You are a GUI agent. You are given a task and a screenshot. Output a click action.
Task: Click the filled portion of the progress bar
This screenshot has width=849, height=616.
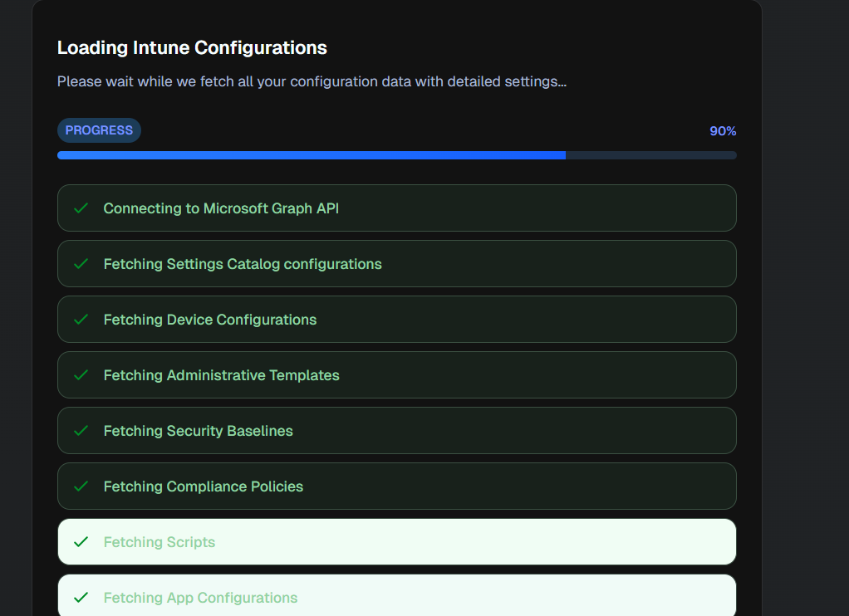click(x=312, y=155)
